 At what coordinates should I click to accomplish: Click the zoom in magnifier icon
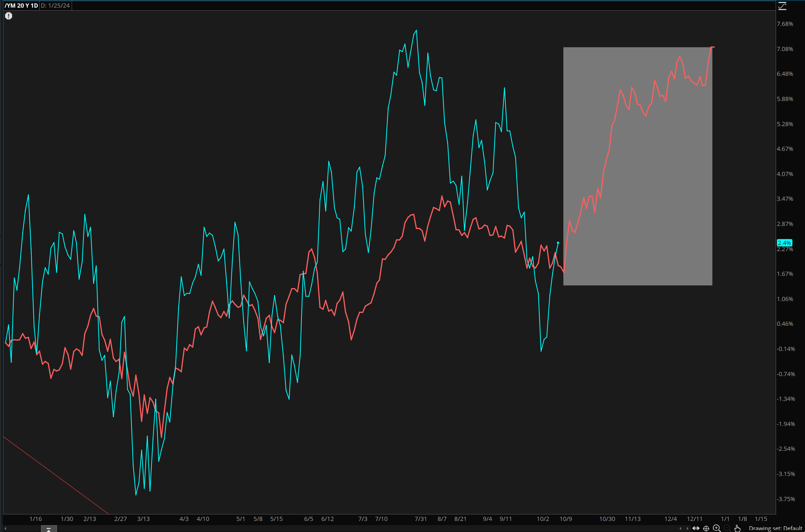[x=717, y=528]
